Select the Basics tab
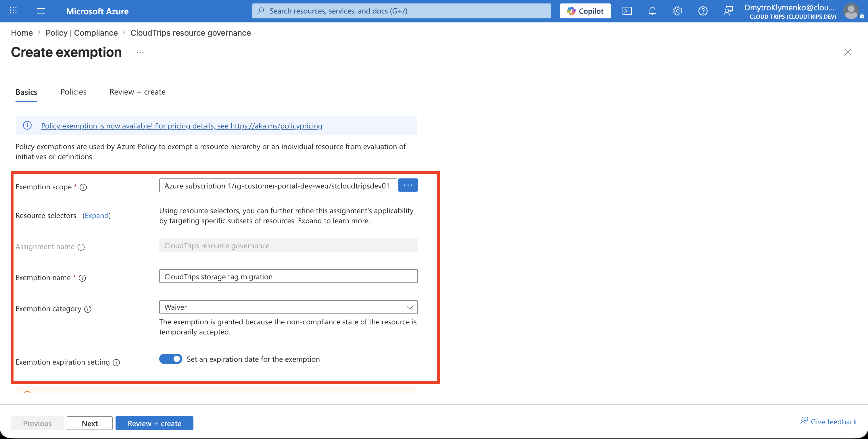The image size is (868, 439). tap(26, 92)
